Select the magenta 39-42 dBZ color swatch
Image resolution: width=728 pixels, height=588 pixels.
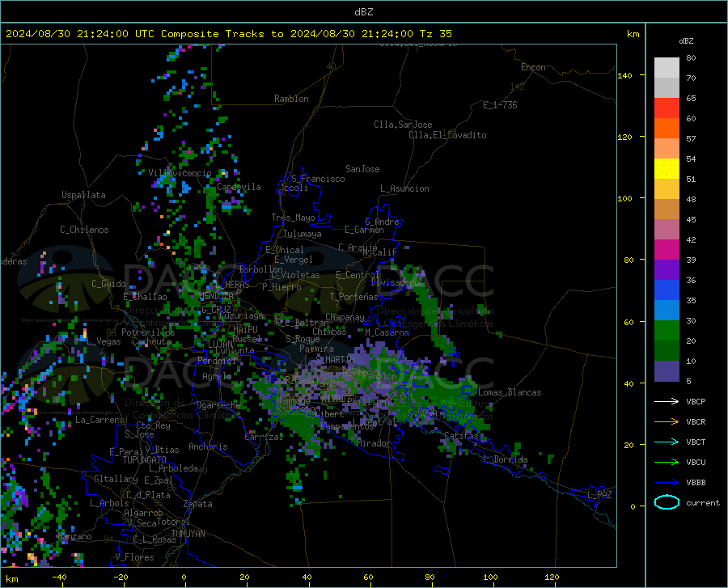pos(667,250)
